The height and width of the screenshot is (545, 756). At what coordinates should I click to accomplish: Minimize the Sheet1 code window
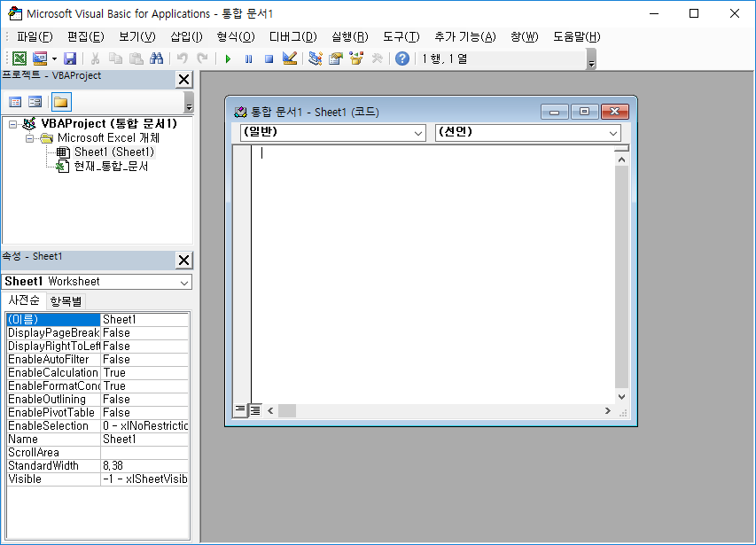coord(555,112)
